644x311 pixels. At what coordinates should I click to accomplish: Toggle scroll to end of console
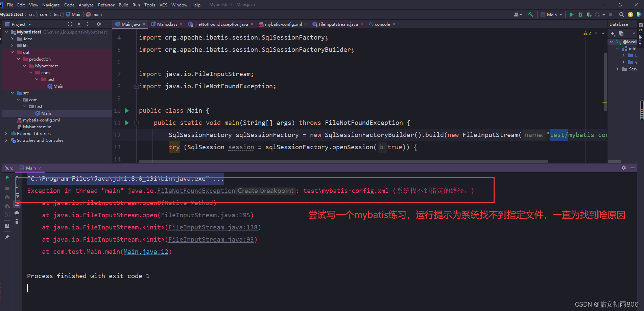pos(17,204)
